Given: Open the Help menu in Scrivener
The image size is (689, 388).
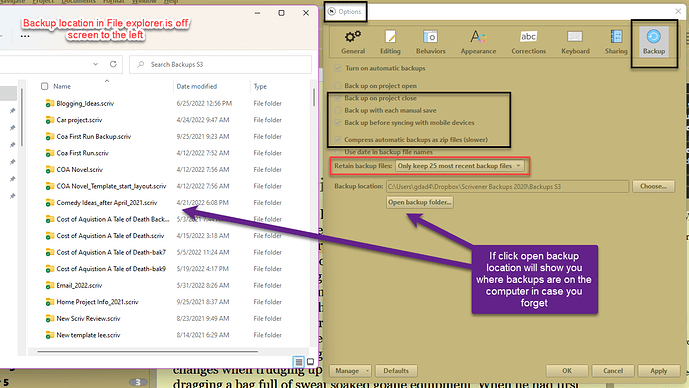Looking at the screenshot, I should [170, 2].
